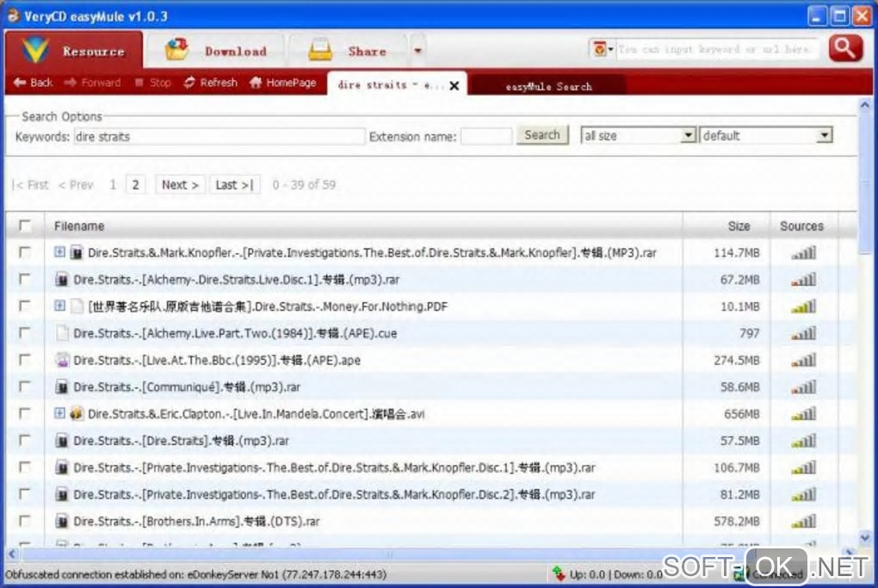Check the Private Investigations Disc.2 row
The image size is (878, 588).
click(x=25, y=494)
